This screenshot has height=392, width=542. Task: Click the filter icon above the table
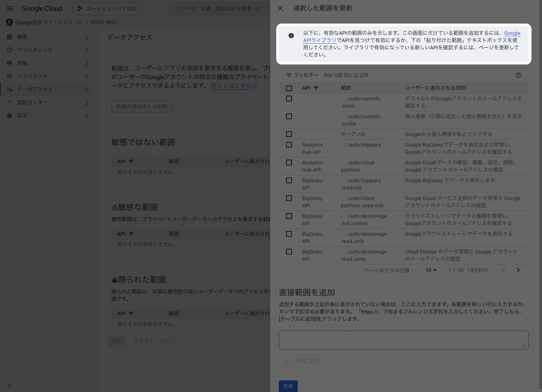[x=289, y=75]
